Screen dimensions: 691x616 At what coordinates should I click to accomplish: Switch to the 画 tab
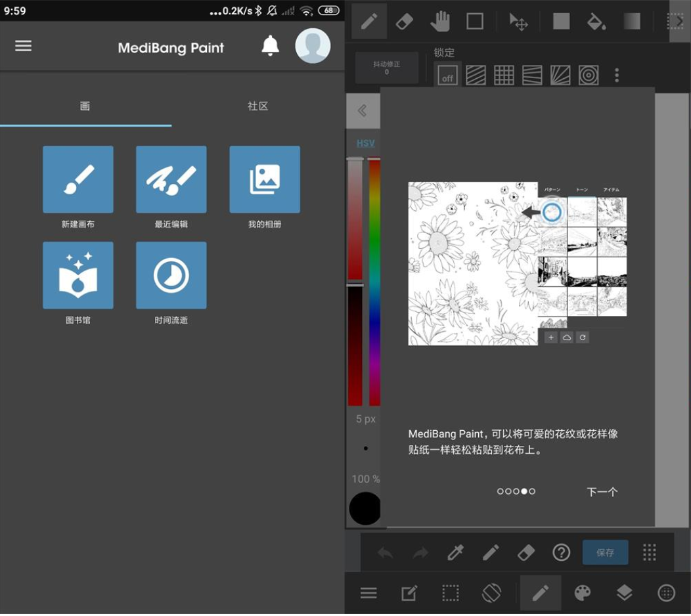point(85,106)
